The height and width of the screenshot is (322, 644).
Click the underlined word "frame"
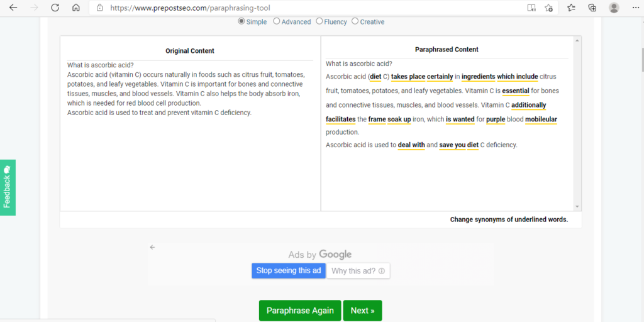(377, 119)
